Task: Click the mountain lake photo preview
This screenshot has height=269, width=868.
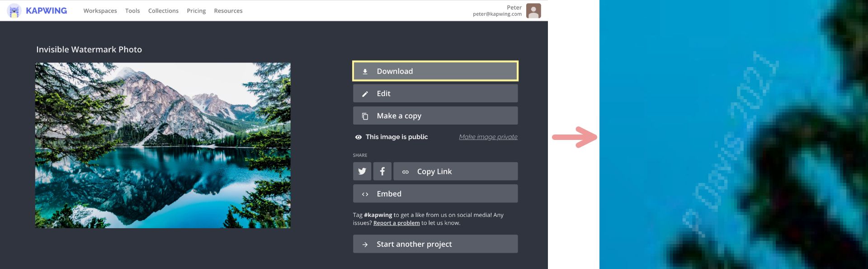Action: [163, 145]
